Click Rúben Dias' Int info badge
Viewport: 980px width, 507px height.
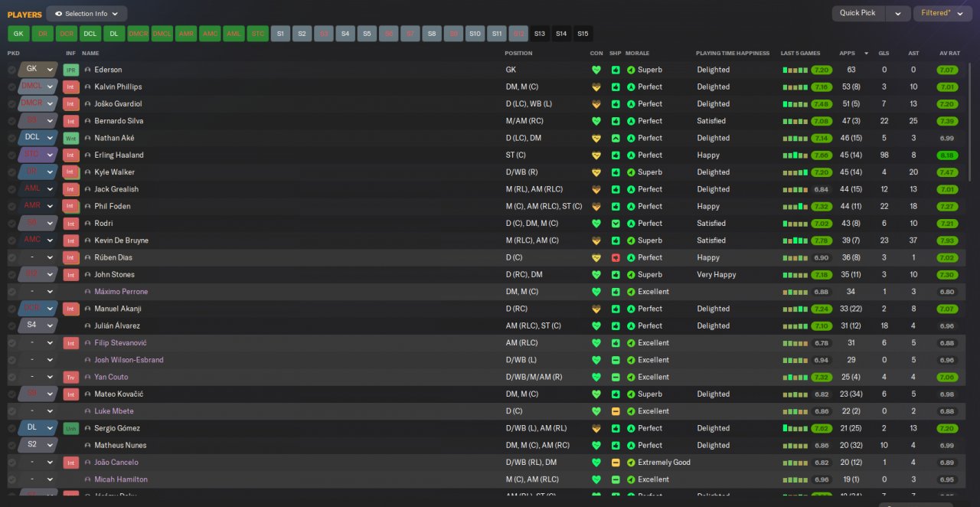(x=71, y=257)
